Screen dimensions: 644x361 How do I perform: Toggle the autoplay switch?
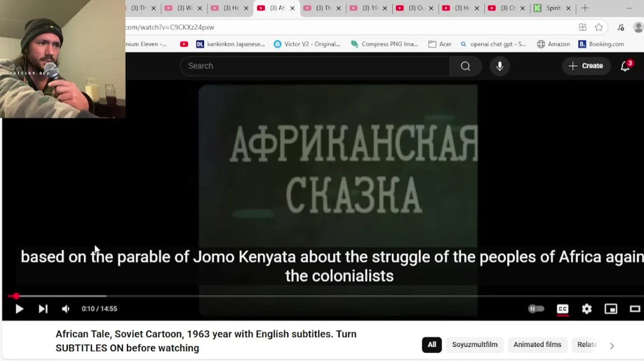tap(536, 309)
